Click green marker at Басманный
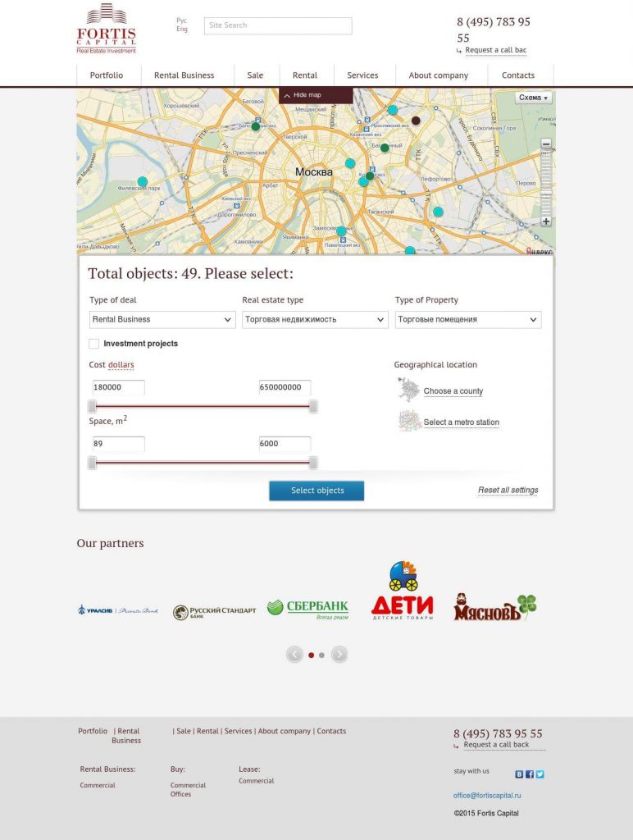The height and width of the screenshot is (840, 633). tap(385, 148)
